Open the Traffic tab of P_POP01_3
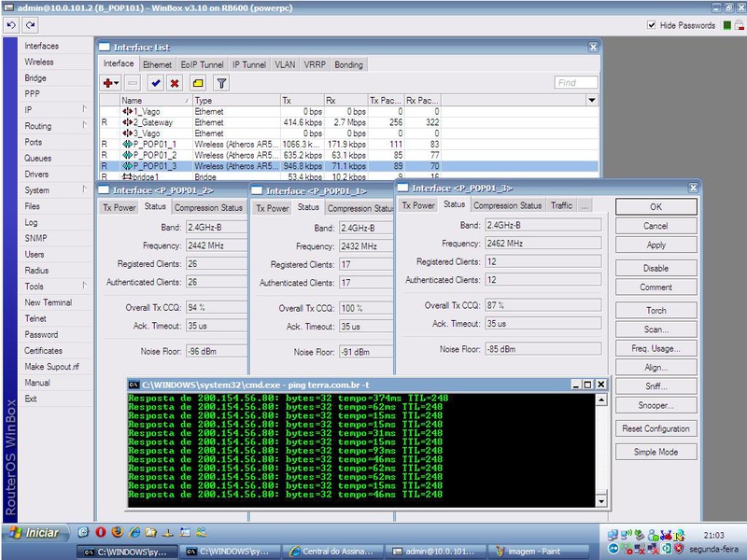The height and width of the screenshot is (560, 747). [561, 205]
